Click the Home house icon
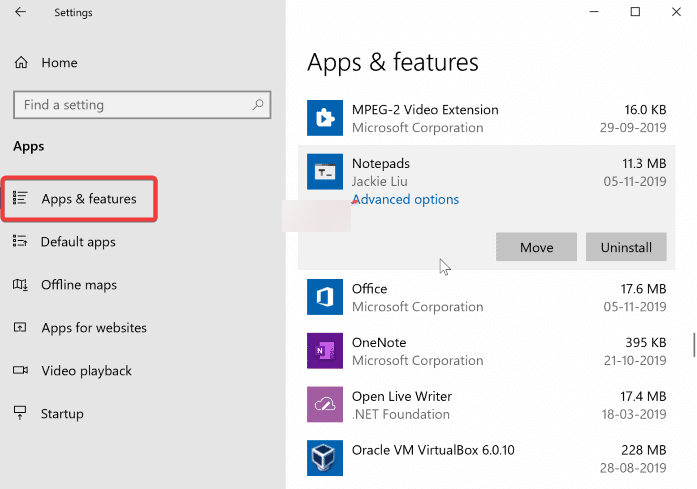The image size is (697, 489). 21,63
